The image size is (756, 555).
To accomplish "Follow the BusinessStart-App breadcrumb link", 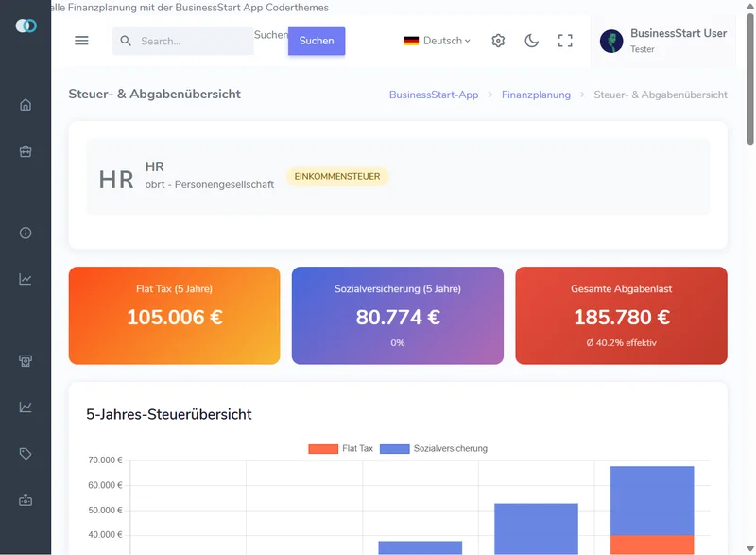I will [434, 95].
